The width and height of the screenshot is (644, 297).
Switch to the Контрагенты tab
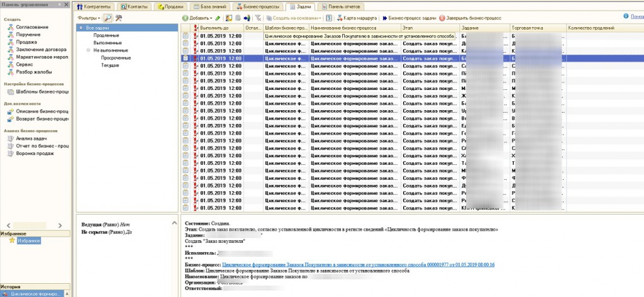coord(94,6)
